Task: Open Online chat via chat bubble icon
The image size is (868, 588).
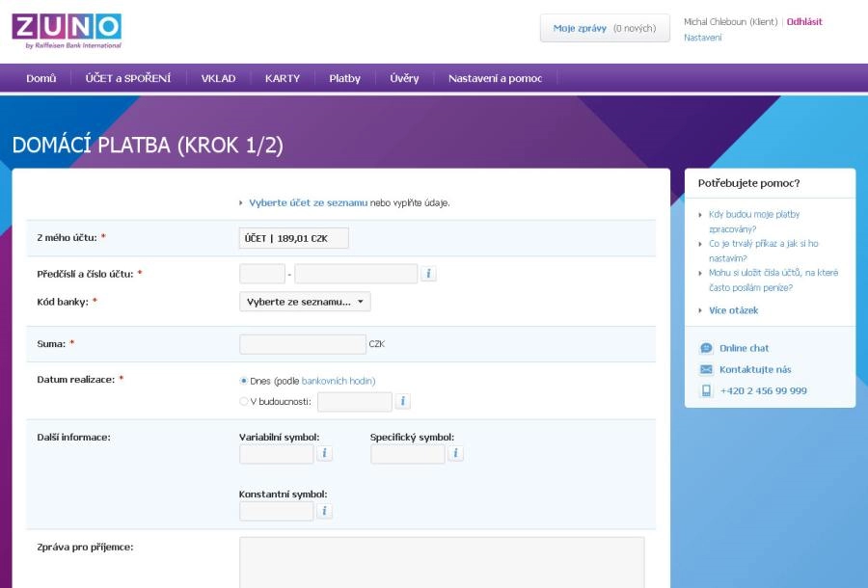Action: click(x=706, y=348)
